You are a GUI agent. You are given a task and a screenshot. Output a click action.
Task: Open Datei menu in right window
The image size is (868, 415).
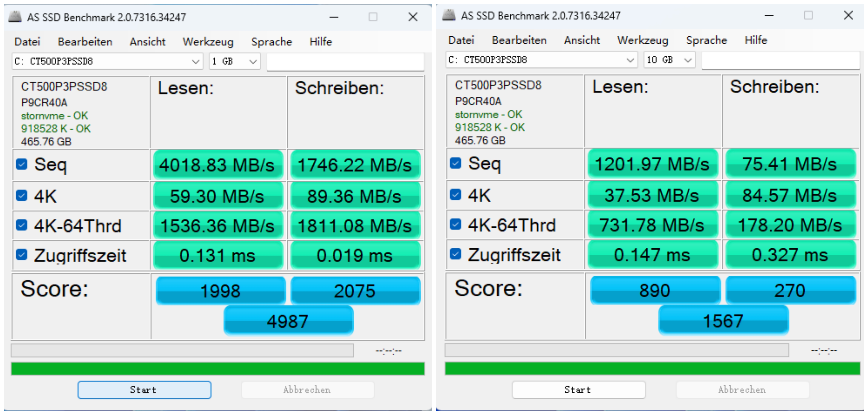[x=461, y=40]
